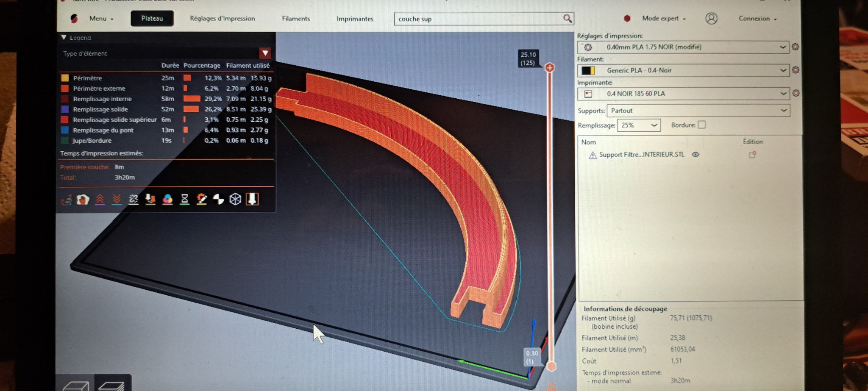Toggle retractions upward arrows icon
Viewport: 868px width, 391px height.
100,200
